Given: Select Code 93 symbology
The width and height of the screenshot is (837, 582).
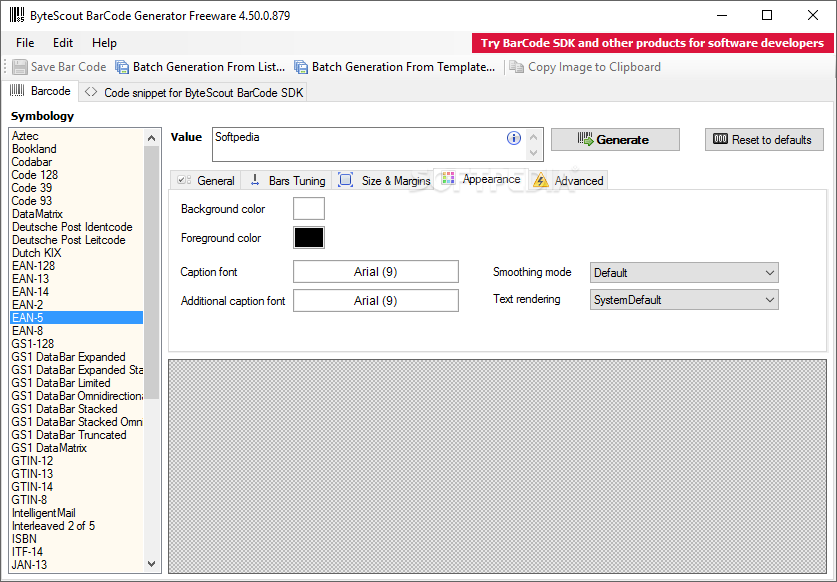Looking at the screenshot, I should coord(76,201).
